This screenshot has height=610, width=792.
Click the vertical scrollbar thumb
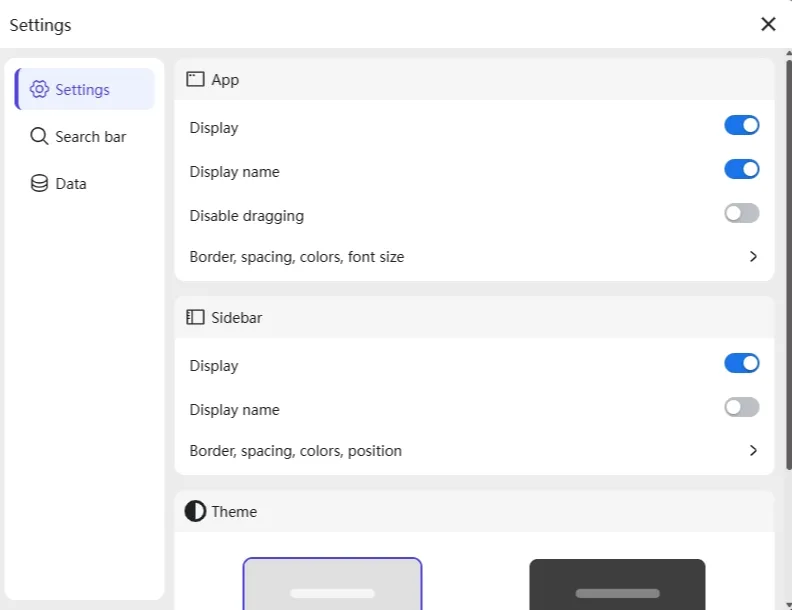[x=788, y=265]
